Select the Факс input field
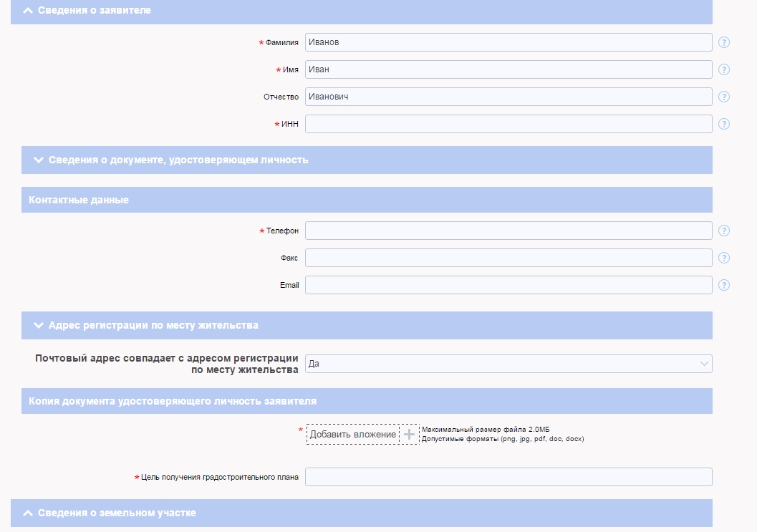This screenshot has height=532, width=757. (x=508, y=258)
